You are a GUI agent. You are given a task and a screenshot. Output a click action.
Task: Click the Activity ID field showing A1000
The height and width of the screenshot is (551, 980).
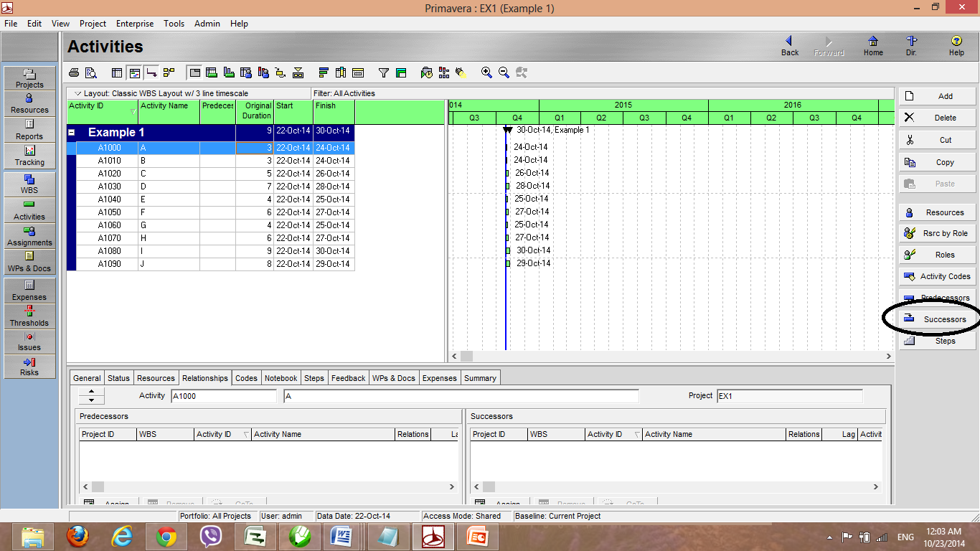pyautogui.click(x=224, y=396)
